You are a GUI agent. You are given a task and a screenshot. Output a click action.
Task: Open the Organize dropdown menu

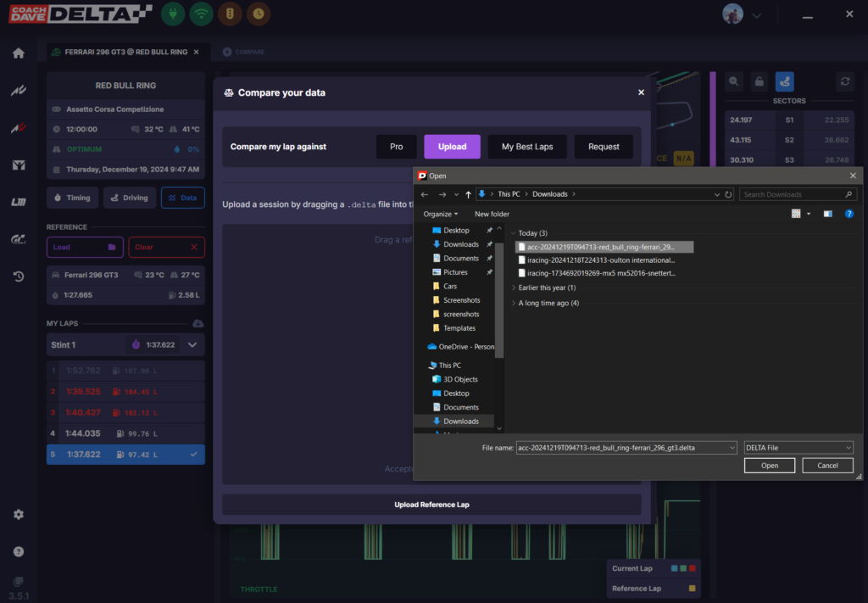tap(441, 214)
